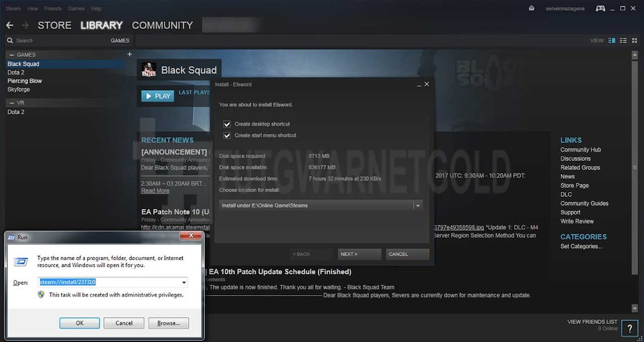This screenshot has height=342, width=644.
Task: Open the Store Page link
Action: [574, 186]
